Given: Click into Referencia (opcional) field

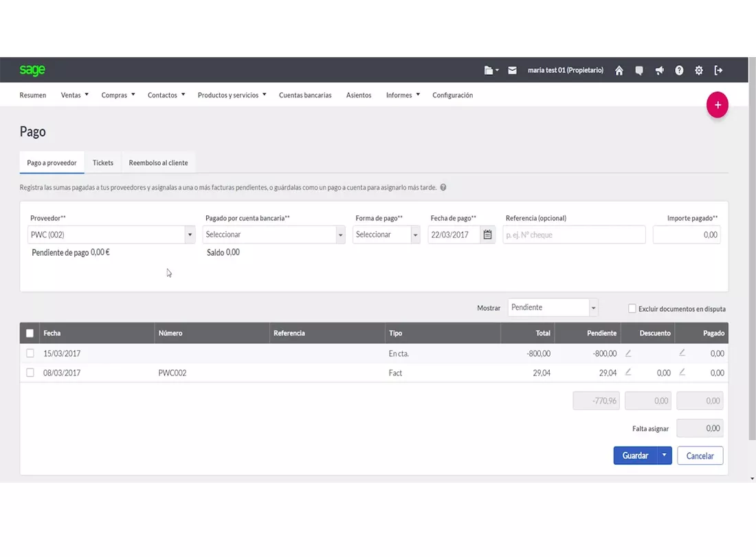Looking at the screenshot, I should pyautogui.click(x=575, y=235).
